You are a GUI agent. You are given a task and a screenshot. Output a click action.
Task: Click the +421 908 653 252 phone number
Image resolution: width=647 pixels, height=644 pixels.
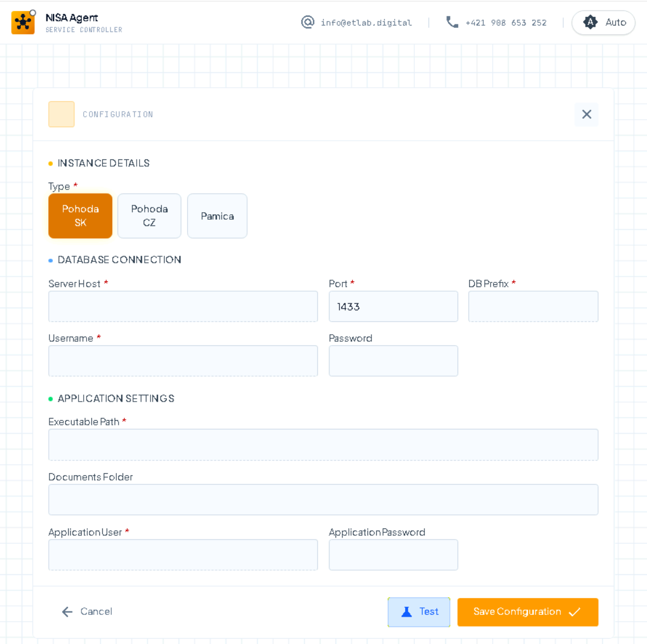(x=506, y=22)
